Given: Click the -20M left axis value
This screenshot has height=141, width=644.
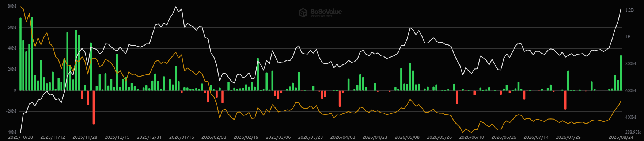Looking at the screenshot, I should pyautogui.click(x=11, y=111).
